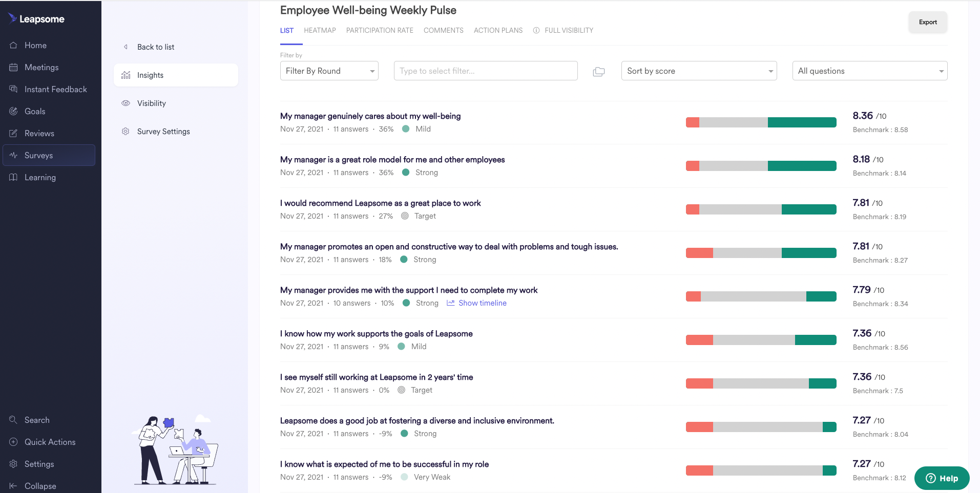Click the Settings gear icon in main sidebar
This screenshot has width=980, height=493.
(13, 464)
